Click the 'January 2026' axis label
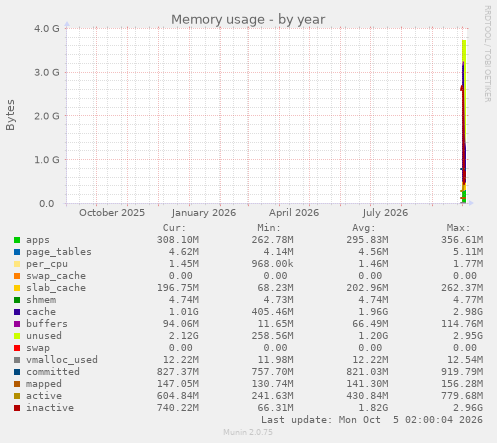Viewport: 497px width, 443px height. [204, 213]
